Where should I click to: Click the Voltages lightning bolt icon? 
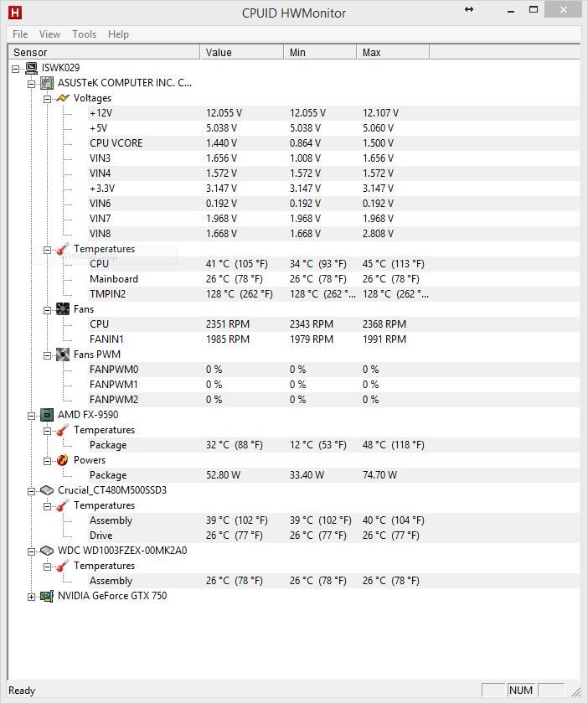[x=63, y=98]
